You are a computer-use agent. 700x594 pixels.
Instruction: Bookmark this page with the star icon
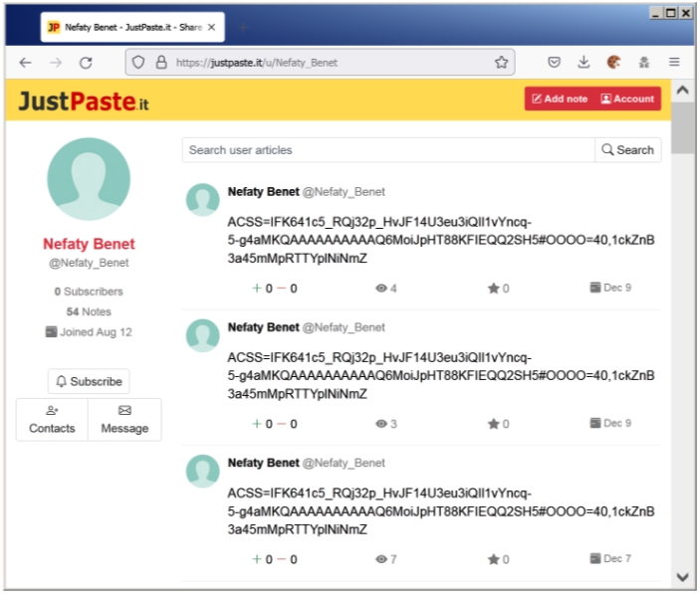(x=501, y=63)
